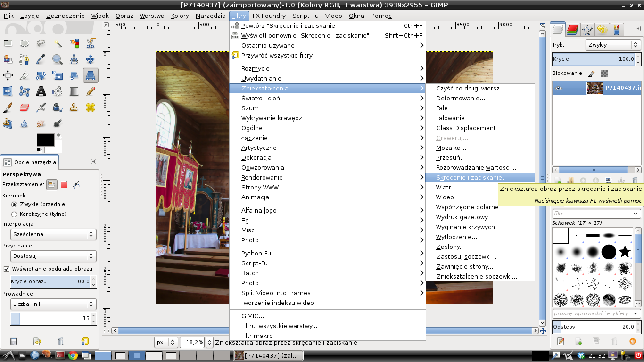Choose the G'MIC... filter entry

tap(253, 316)
